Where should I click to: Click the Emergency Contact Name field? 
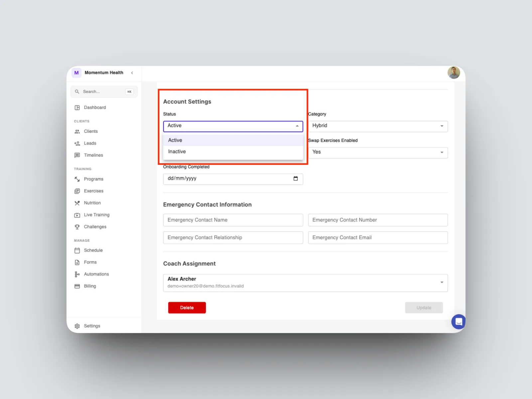[x=233, y=220]
